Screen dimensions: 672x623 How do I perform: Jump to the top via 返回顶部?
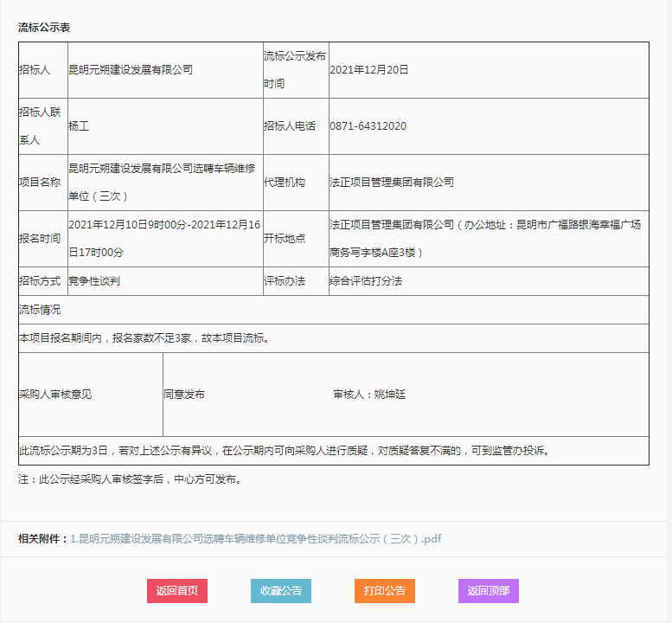click(x=488, y=591)
